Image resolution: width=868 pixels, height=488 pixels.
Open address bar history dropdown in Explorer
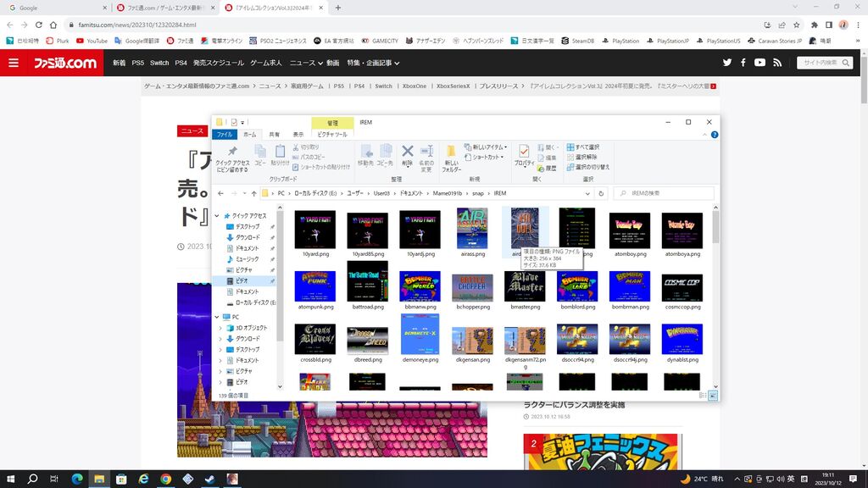pos(587,194)
